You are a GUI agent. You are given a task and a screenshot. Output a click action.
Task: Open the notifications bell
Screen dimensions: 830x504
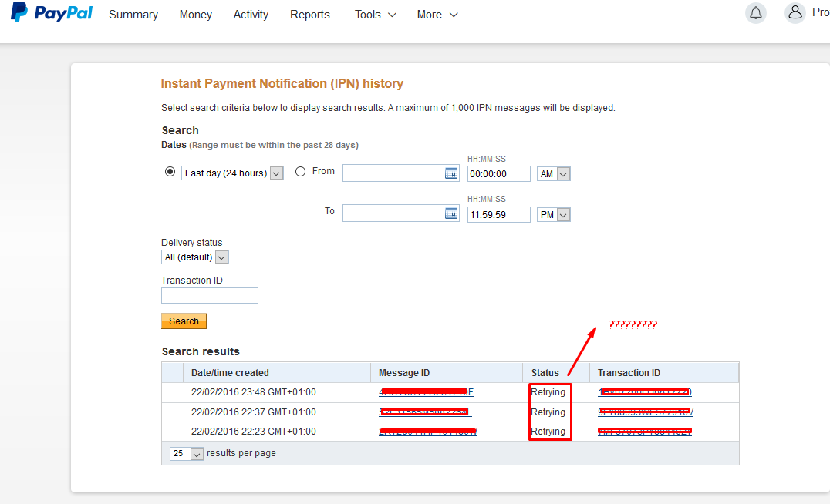pyautogui.click(x=756, y=12)
